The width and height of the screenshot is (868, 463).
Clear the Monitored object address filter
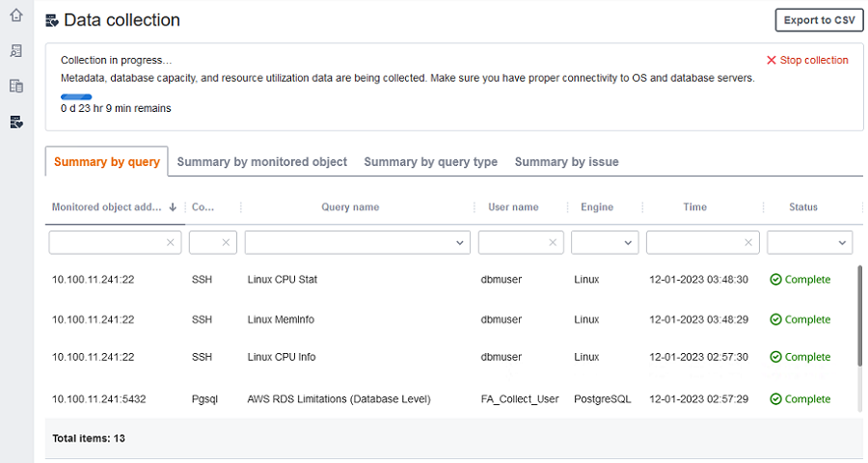(x=171, y=243)
